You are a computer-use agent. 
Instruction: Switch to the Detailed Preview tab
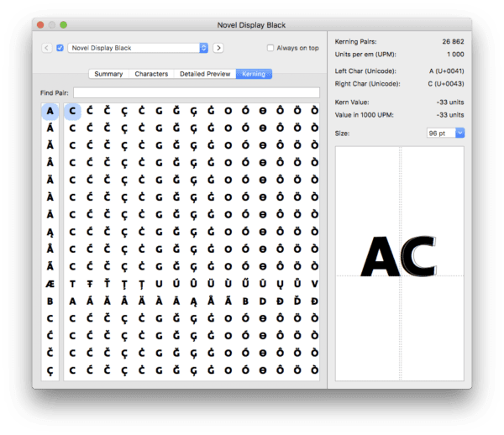pyautogui.click(x=205, y=74)
